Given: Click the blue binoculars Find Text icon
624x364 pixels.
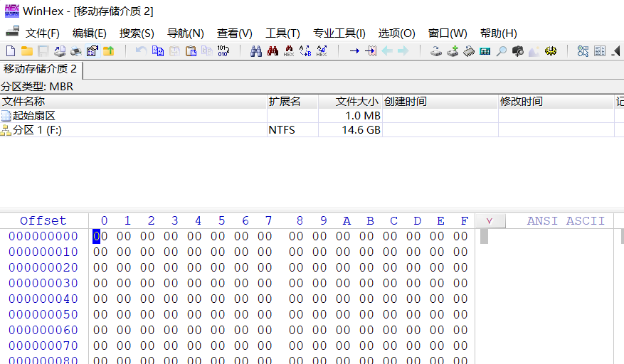Looking at the screenshot, I should pyautogui.click(x=256, y=51).
